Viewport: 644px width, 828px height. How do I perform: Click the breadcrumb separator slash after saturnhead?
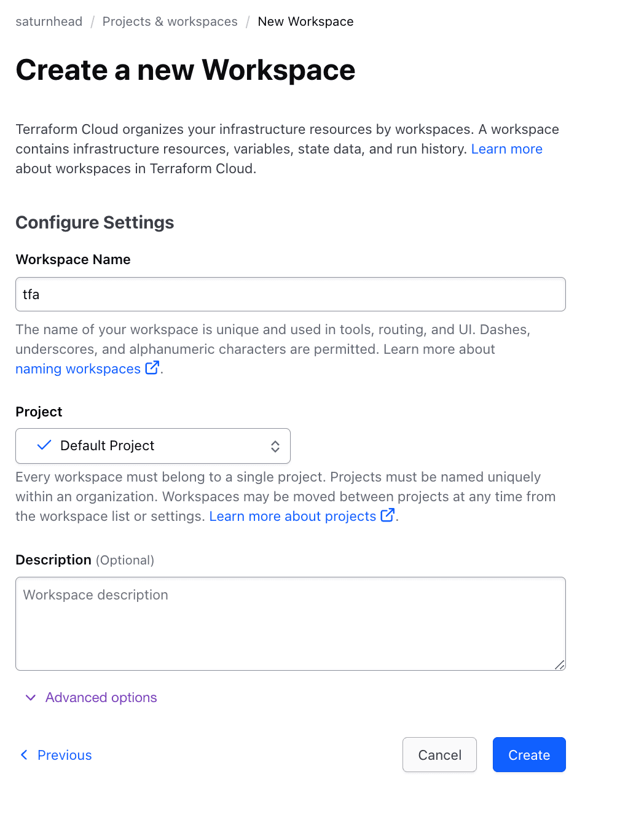(x=93, y=21)
